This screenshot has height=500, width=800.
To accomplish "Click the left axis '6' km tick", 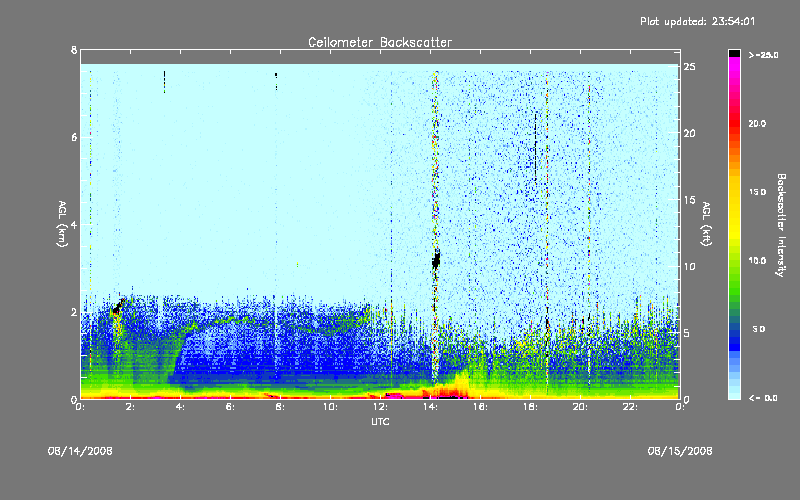I will point(74,137).
